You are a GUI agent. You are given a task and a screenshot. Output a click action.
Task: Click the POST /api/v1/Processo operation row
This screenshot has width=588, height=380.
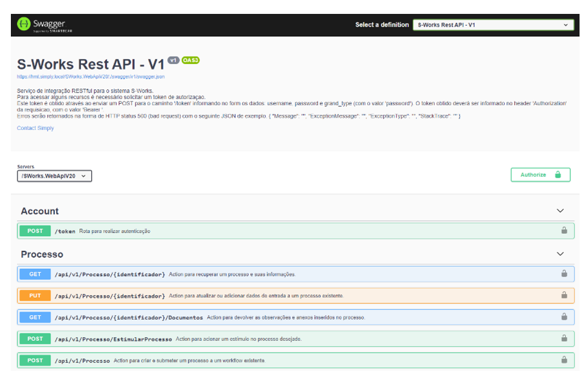(x=296, y=360)
